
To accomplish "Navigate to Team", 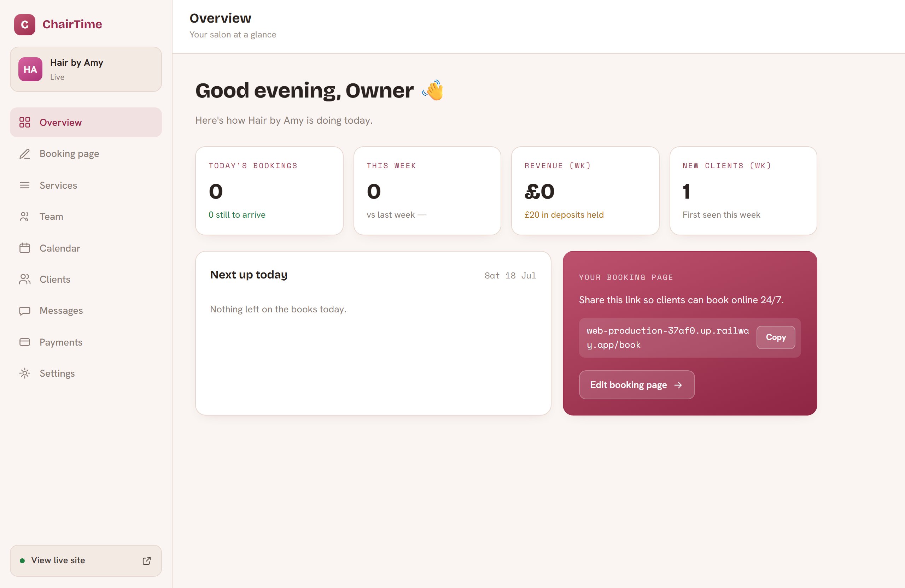I will click(86, 217).
